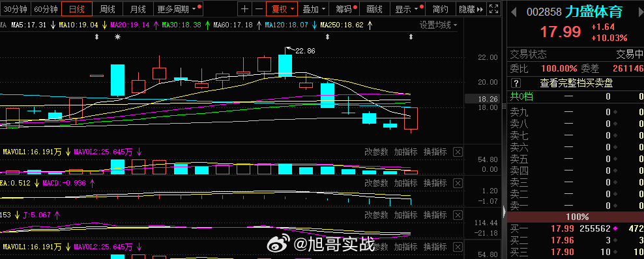Click 加指标 in the KDJ panel
Screen dimensions: 644x259
click(x=406, y=215)
